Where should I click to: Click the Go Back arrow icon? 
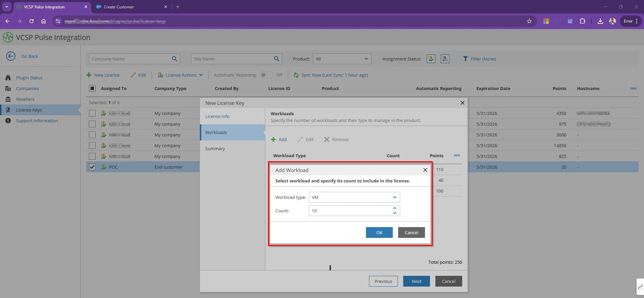[x=11, y=56]
